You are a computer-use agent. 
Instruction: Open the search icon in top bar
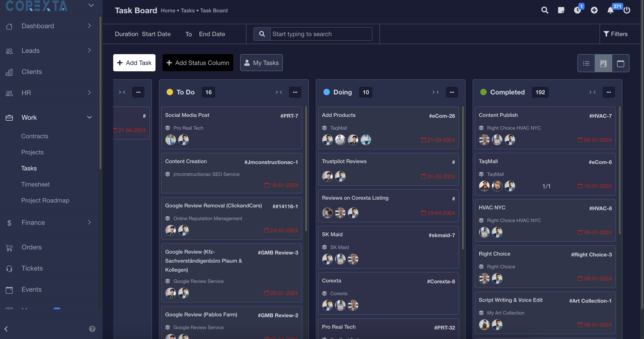pos(544,10)
